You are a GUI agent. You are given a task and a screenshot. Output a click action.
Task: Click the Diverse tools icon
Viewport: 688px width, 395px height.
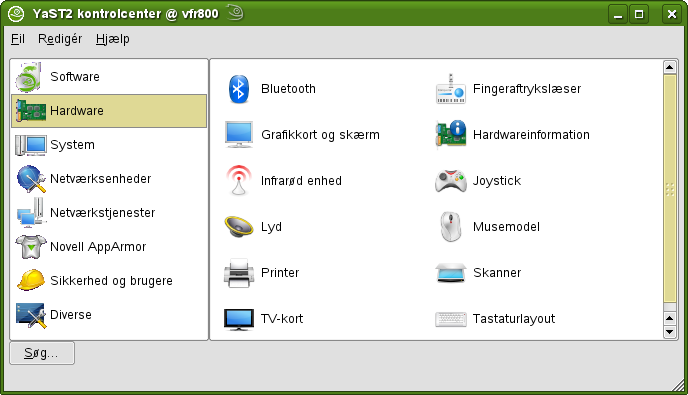(31, 315)
